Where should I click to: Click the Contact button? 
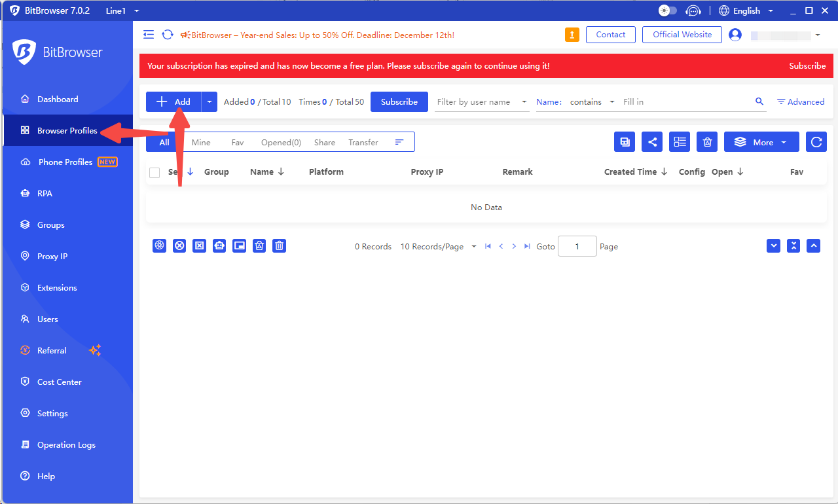tap(611, 35)
